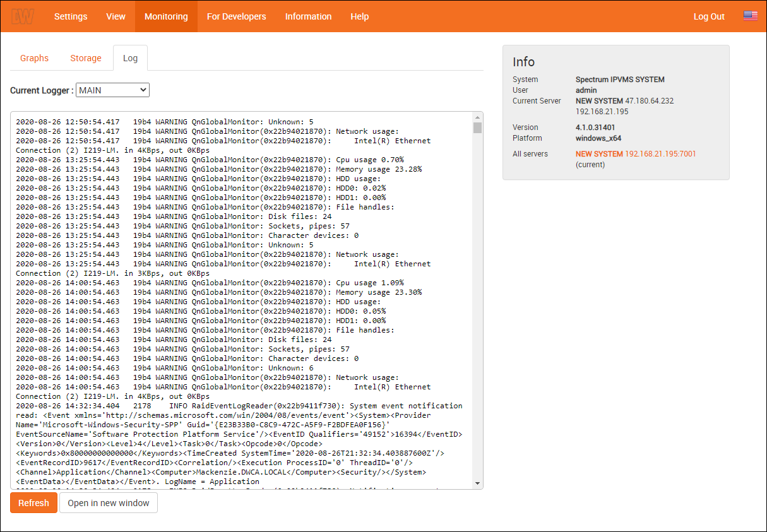Select the Monitoring menu item
767x532 pixels.
click(166, 16)
